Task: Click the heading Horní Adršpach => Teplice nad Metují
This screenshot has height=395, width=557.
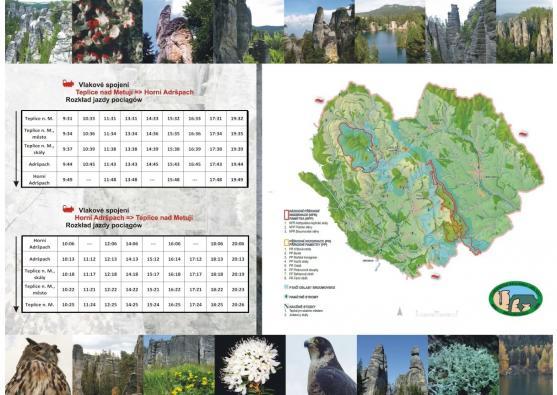Action: click(x=134, y=218)
